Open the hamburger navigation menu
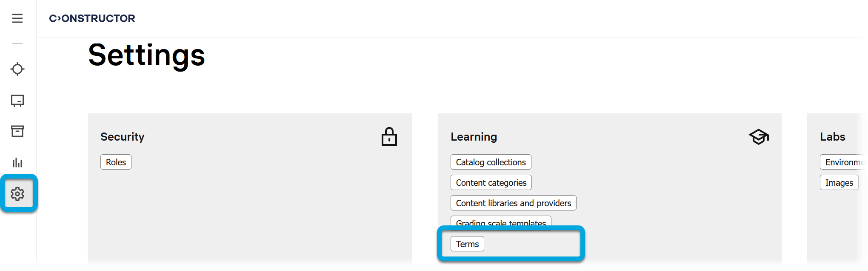The height and width of the screenshot is (271, 868). tap(17, 18)
